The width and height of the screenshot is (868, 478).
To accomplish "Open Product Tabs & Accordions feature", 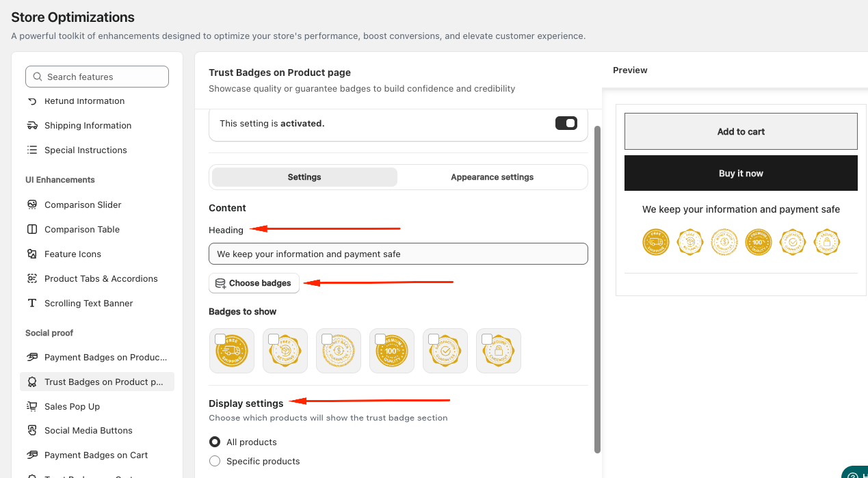I will pos(97,278).
